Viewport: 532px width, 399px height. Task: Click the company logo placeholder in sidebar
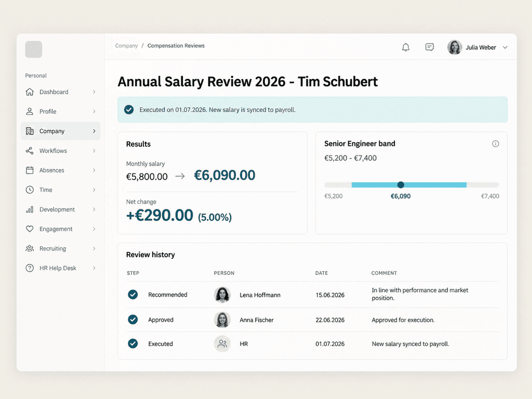point(34,49)
